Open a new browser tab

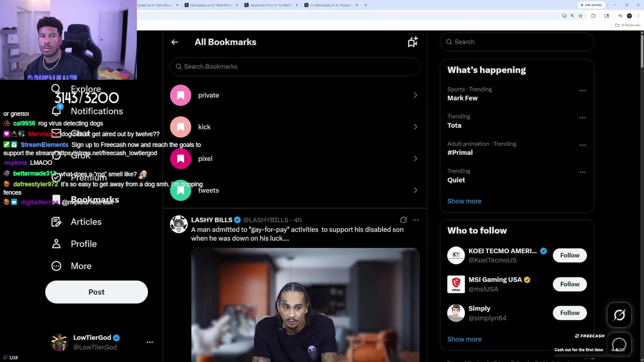pyautogui.click(x=366, y=5)
